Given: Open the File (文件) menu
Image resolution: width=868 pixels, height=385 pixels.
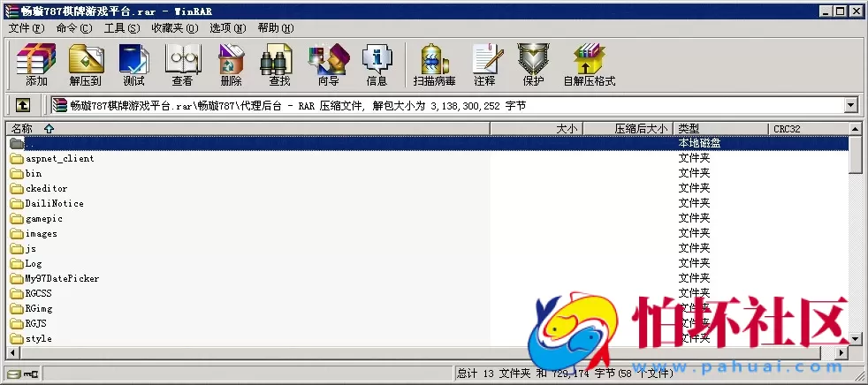Looking at the screenshot, I should coord(27,27).
